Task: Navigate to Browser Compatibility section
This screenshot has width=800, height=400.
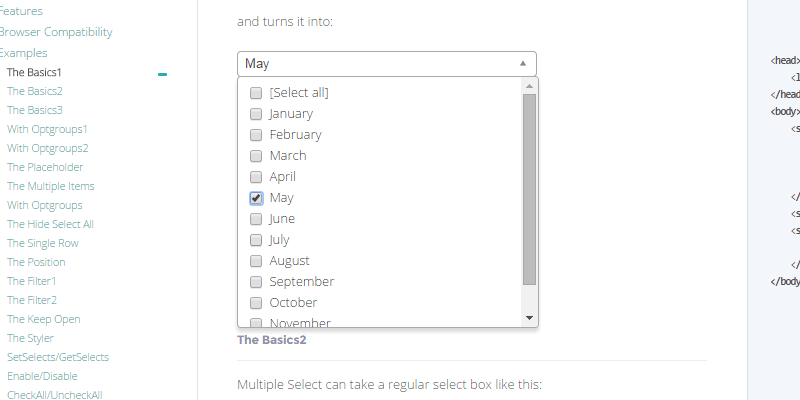Action: 55,32
